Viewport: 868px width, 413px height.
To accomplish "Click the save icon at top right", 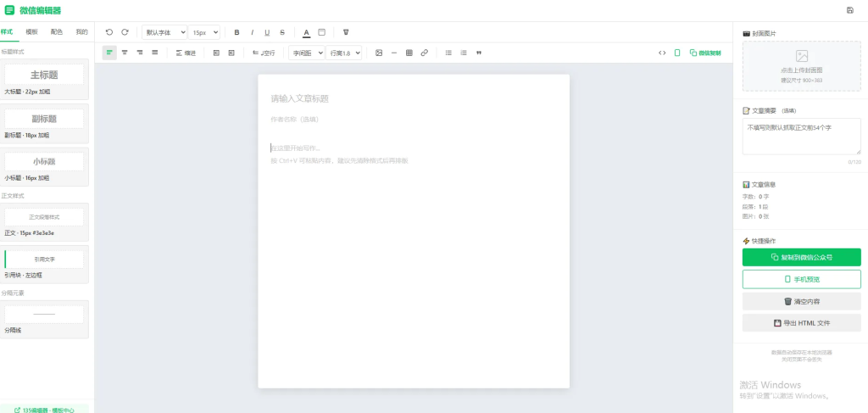I will (x=850, y=10).
